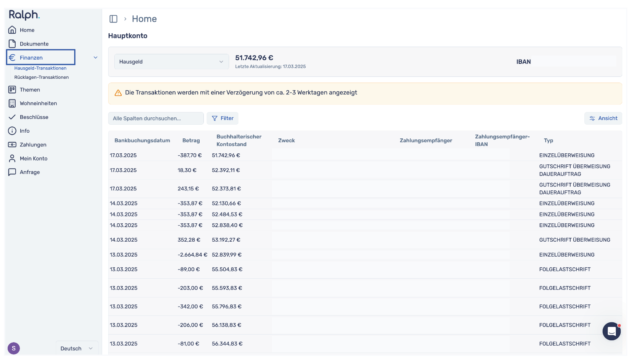The height and width of the screenshot is (364, 631).
Task: Toggle the sidebar panel icon
Action: click(x=113, y=19)
